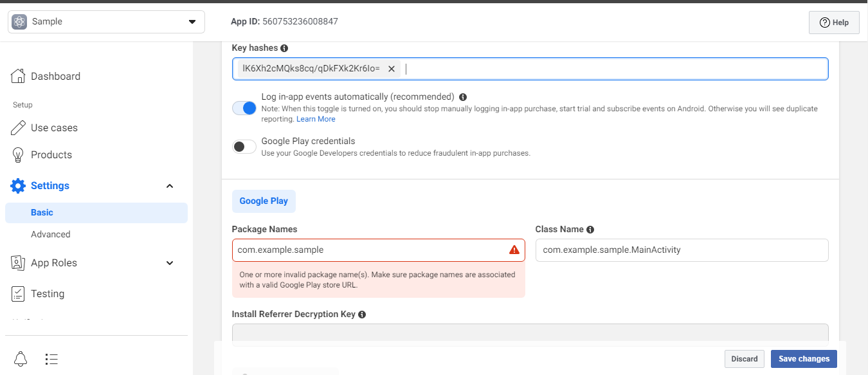Click the Class Name input field
This screenshot has width=868, height=375.
(x=682, y=250)
